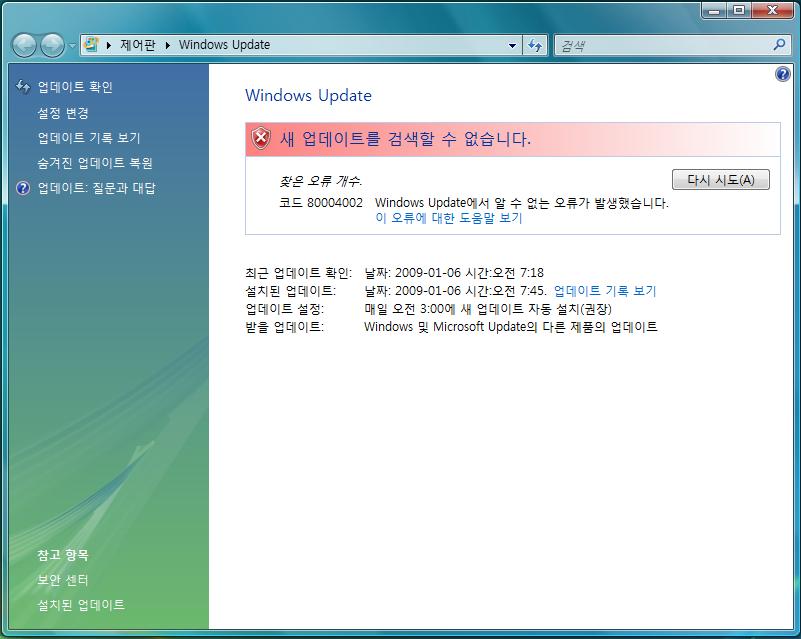Click the question icon beside 질문과 대답
This screenshot has width=801, height=639.
[23, 188]
